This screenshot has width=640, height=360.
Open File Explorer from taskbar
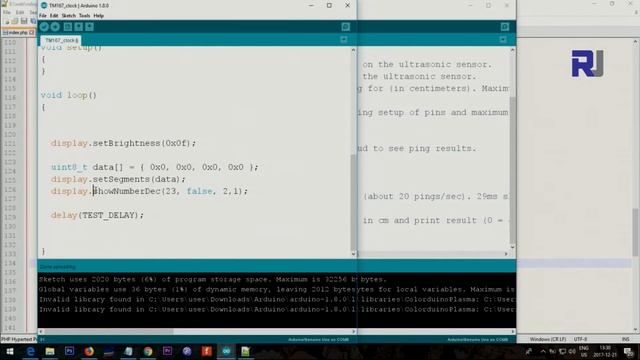click(x=50, y=351)
